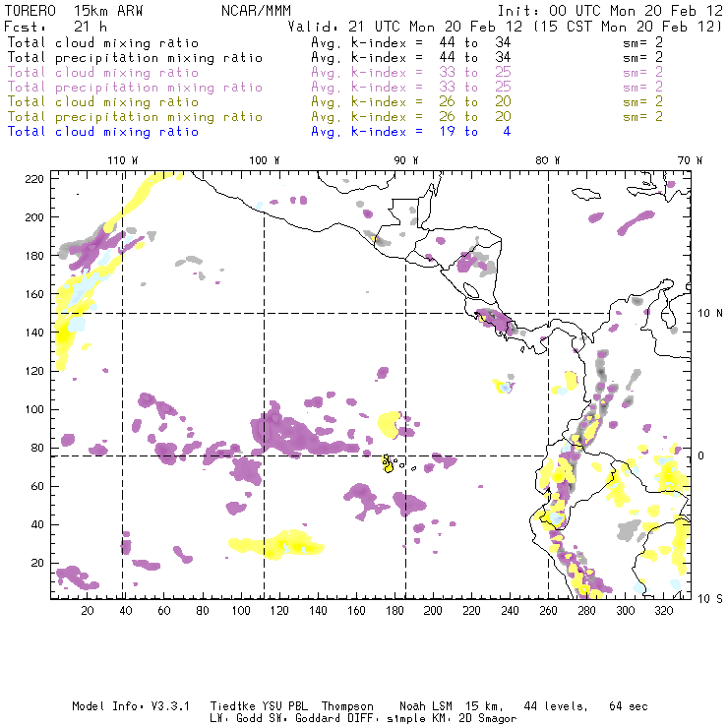Click the olive "Total cloud mixing ratio" legend line
The image size is (728, 728).
[x=103, y=101]
